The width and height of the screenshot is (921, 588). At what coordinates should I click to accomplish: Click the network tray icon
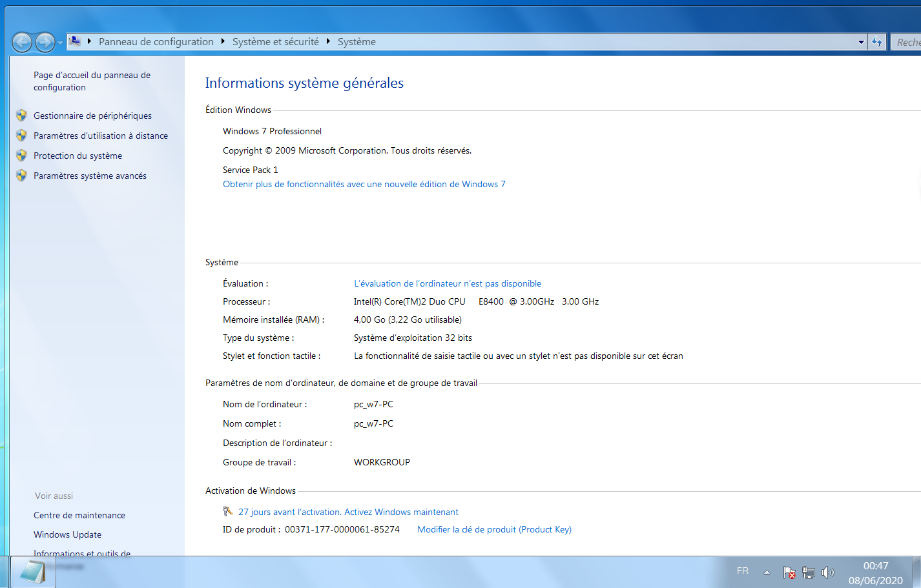[x=808, y=573]
